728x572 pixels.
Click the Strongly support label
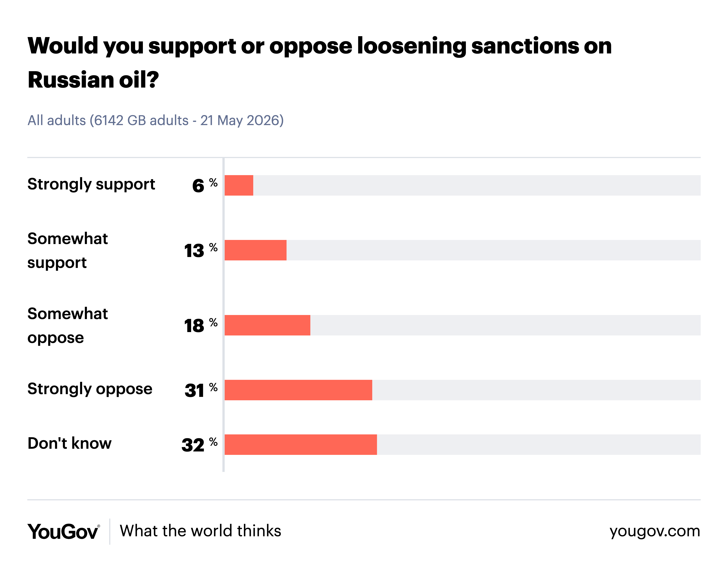point(91,184)
